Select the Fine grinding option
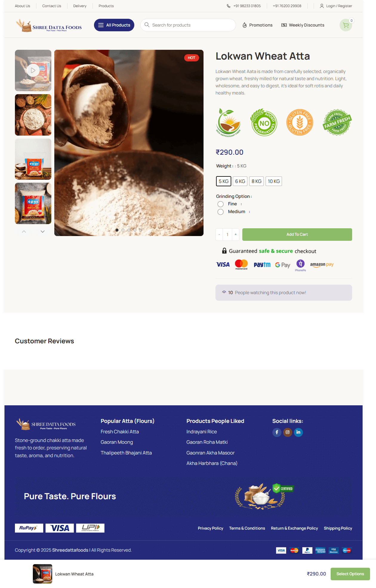 click(x=221, y=204)
